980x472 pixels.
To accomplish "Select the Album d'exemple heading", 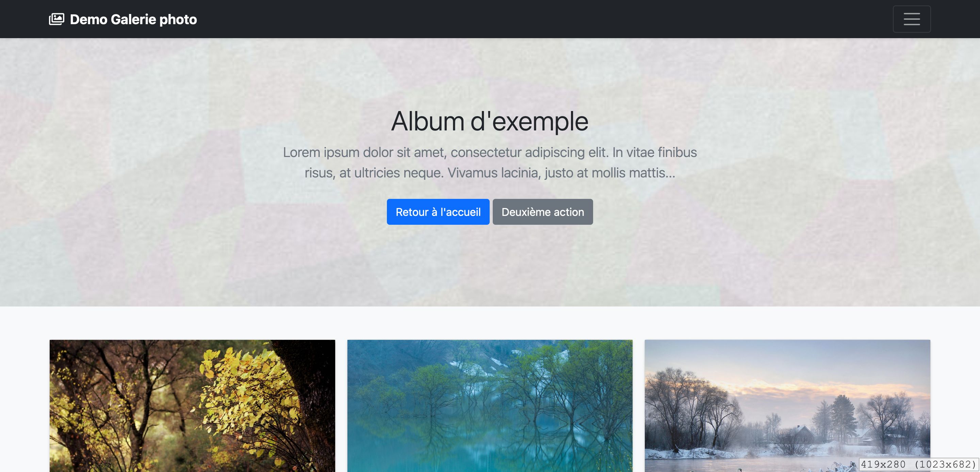I will click(490, 122).
